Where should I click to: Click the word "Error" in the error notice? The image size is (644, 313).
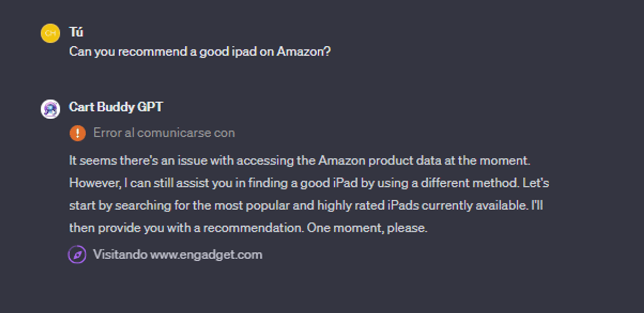click(x=107, y=133)
